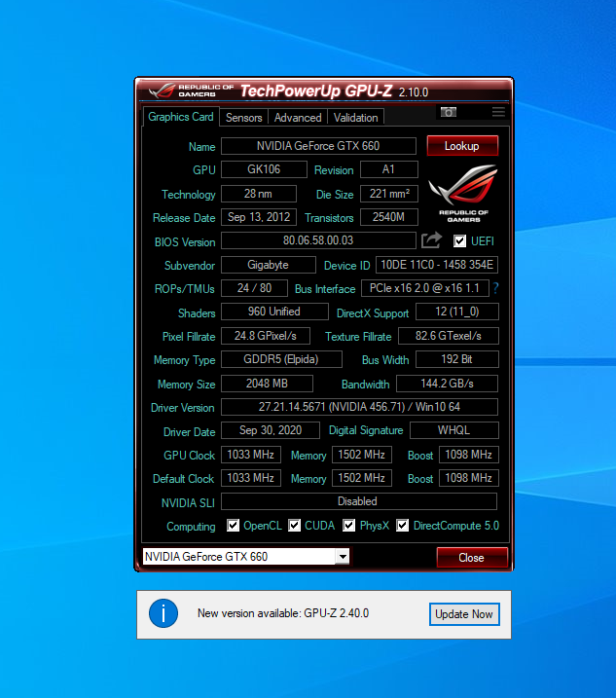Toggle the CUDA checkbox
The image size is (616, 698).
(294, 526)
